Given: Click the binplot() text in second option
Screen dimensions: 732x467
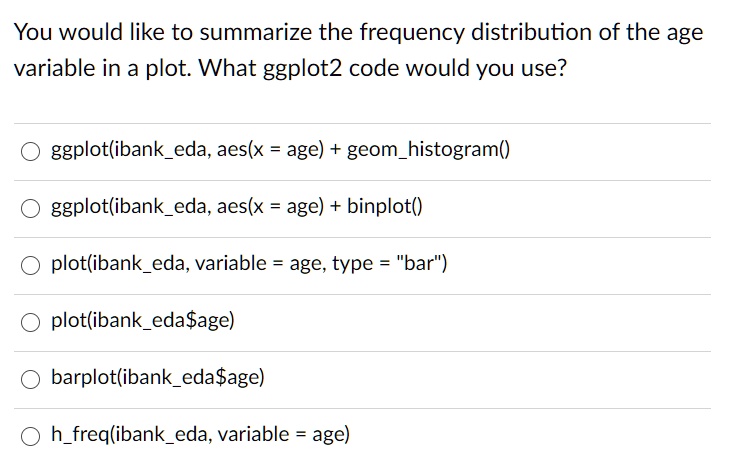Looking at the screenshot, I should (x=384, y=206).
